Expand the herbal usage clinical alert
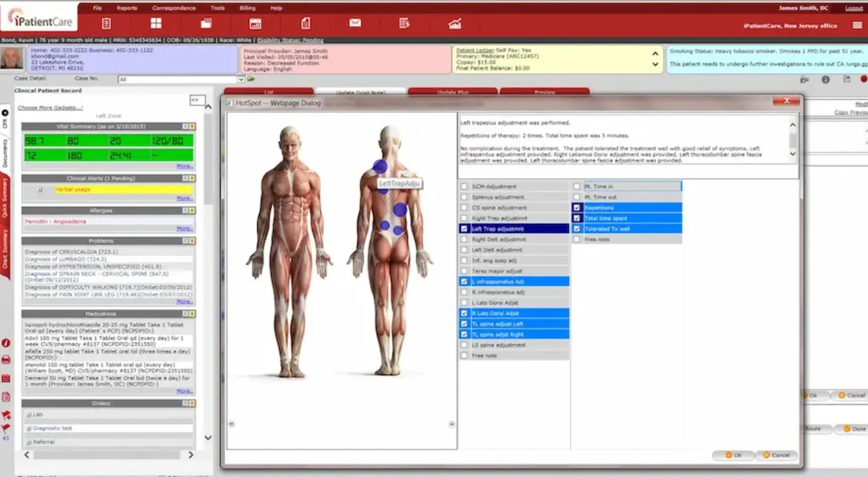868x477 pixels. click(39, 189)
